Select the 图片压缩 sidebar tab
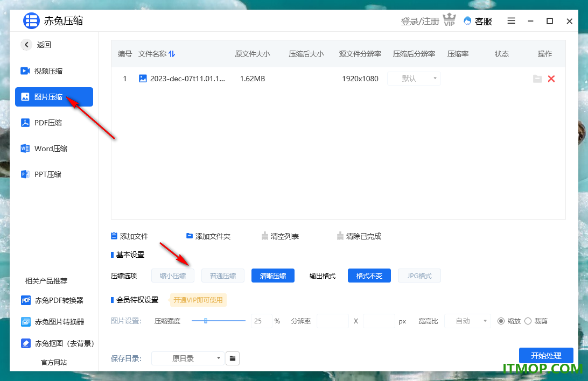The height and width of the screenshot is (381, 588). coord(54,97)
